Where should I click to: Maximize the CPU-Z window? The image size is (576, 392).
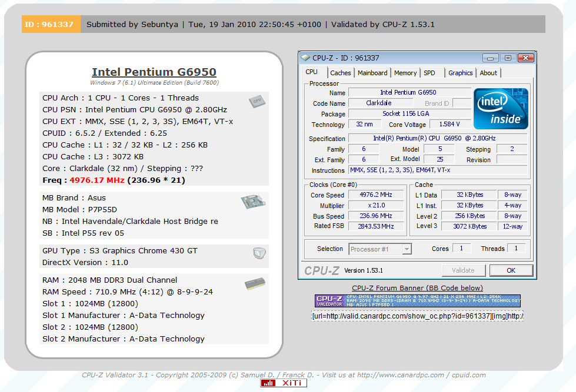click(508, 58)
